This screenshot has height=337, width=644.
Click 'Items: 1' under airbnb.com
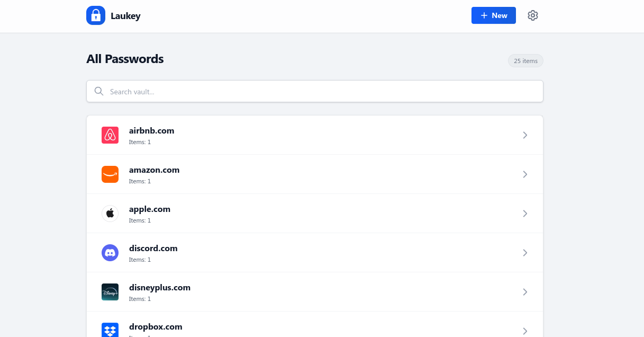(140, 142)
